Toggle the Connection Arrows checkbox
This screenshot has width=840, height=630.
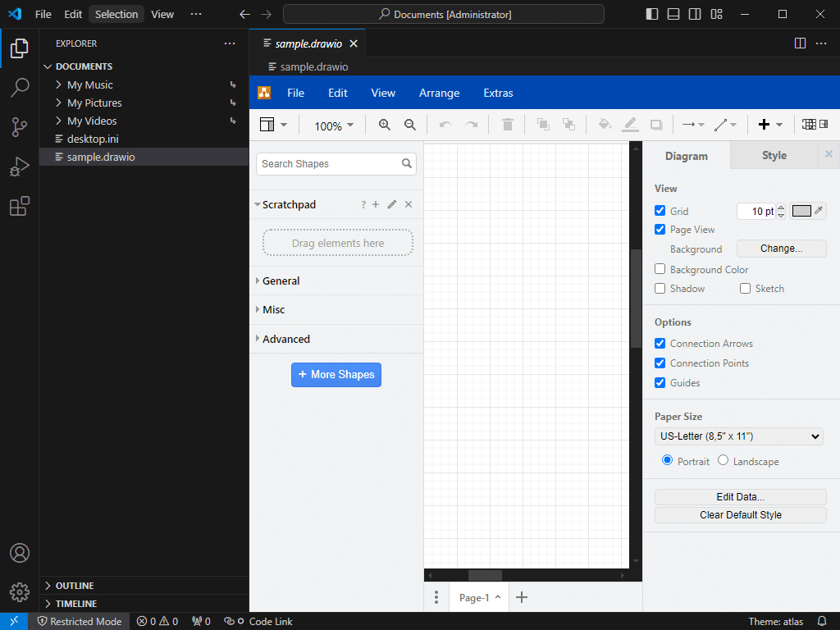tap(660, 344)
